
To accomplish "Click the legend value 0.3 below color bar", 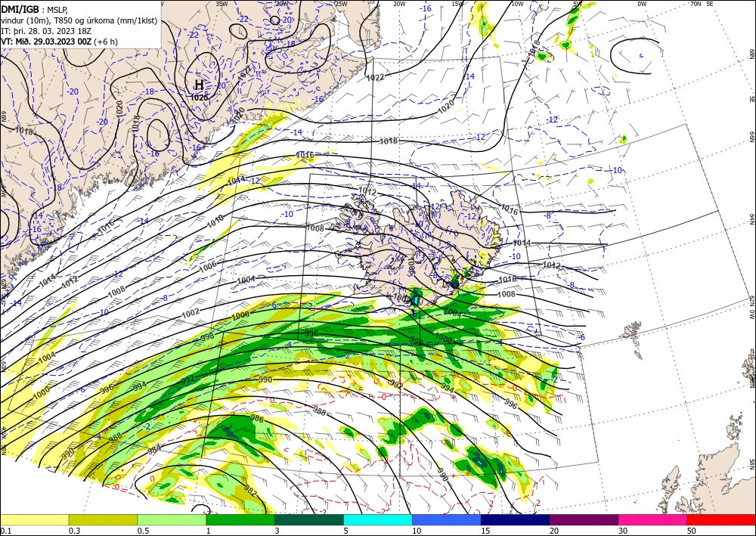I will (x=74, y=531).
